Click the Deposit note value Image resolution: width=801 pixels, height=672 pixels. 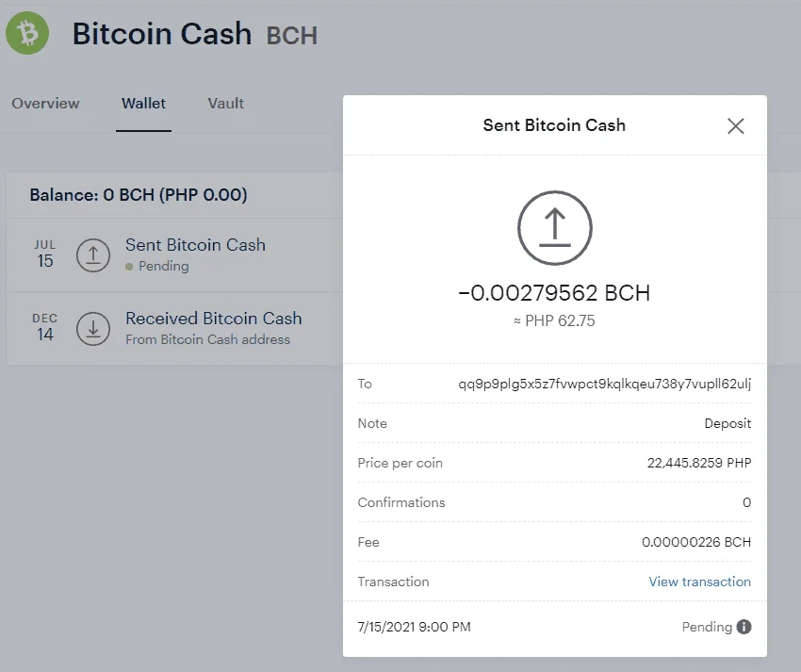pos(727,423)
